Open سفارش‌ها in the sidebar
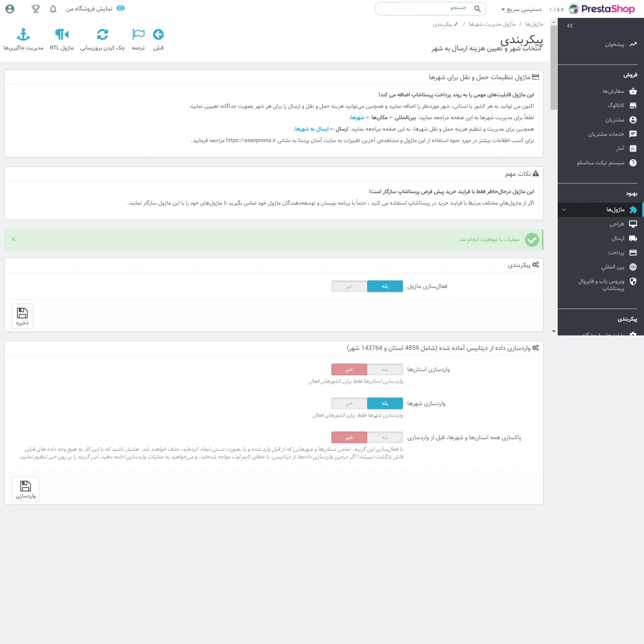644x644 pixels. click(x=613, y=91)
